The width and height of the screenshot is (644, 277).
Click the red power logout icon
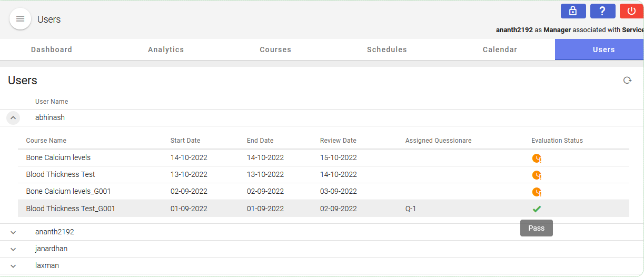[631, 11]
